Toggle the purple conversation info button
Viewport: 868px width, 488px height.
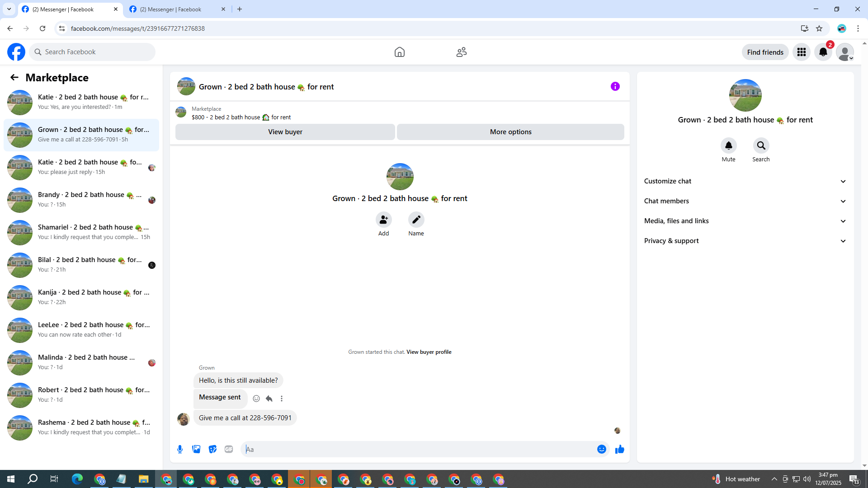[615, 86]
